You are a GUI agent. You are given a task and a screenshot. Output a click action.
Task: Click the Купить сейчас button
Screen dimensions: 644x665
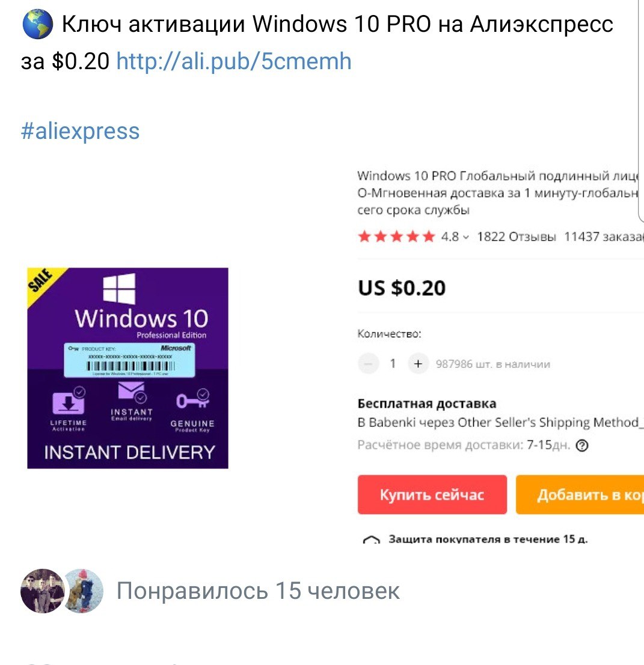pyautogui.click(x=432, y=494)
